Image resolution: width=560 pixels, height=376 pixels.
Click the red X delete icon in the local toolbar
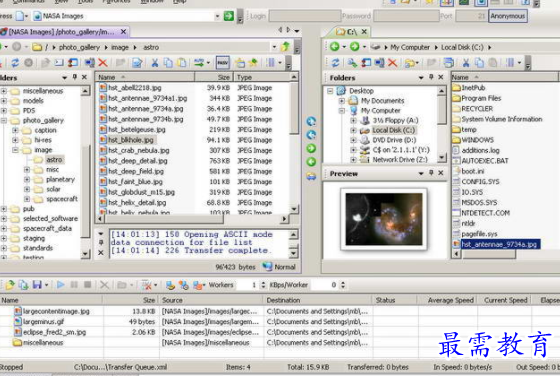392,63
